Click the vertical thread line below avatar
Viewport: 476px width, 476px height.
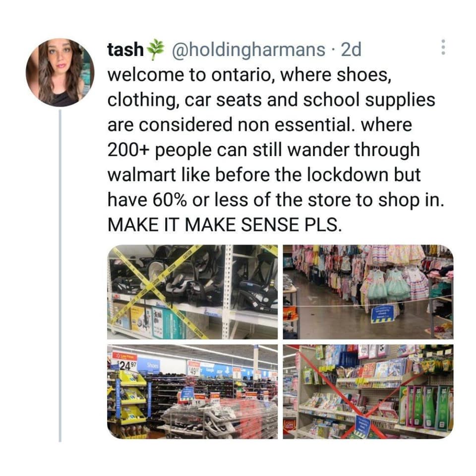click(60, 276)
